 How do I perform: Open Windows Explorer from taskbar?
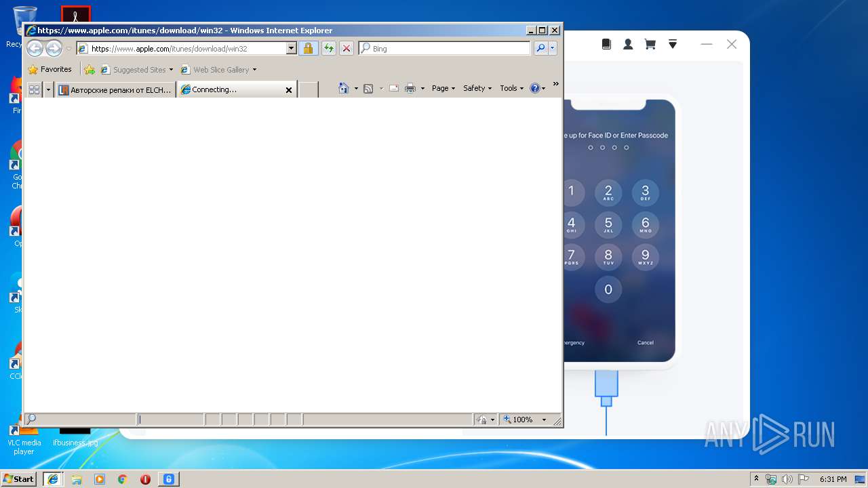[x=77, y=479]
